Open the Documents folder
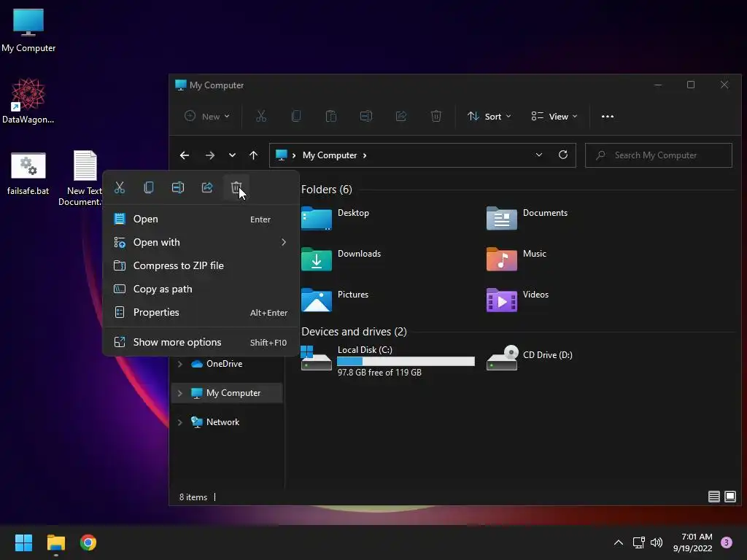The width and height of the screenshot is (747, 560). click(527, 218)
